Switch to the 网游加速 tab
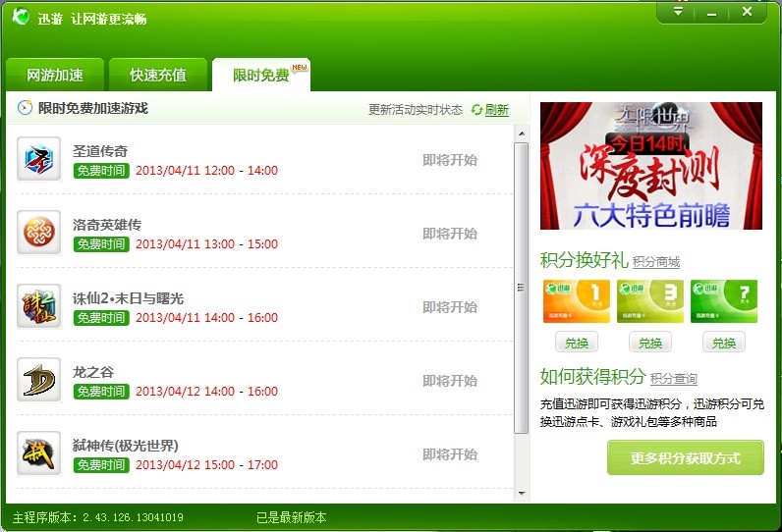This screenshot has width=782, height=532. pyautogui.click(x=55, y=75)
